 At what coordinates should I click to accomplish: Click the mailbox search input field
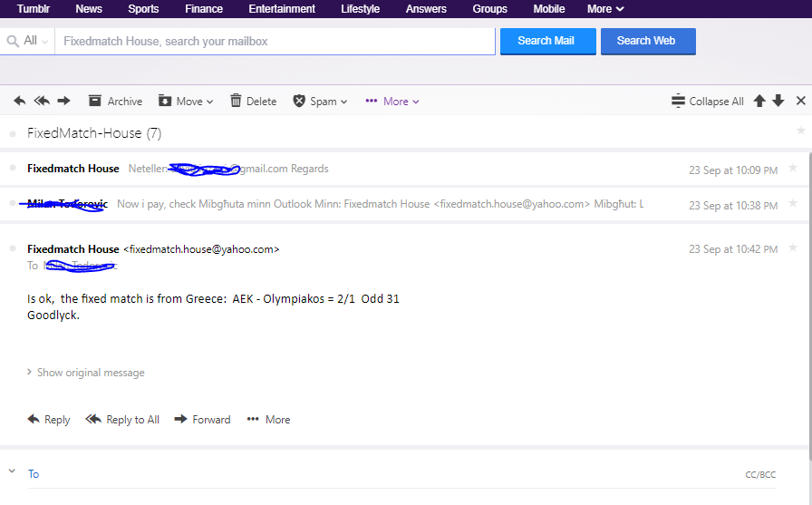coord(275,42)
